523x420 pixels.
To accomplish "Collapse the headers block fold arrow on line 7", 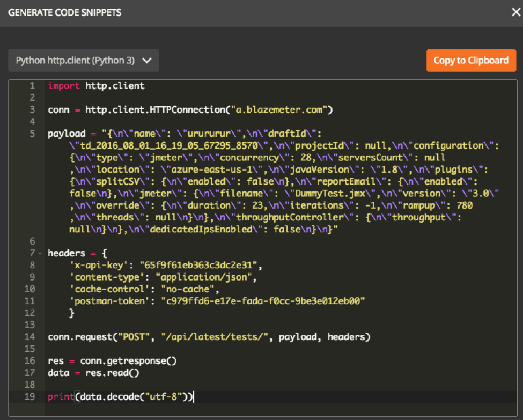I will [40, 254].
